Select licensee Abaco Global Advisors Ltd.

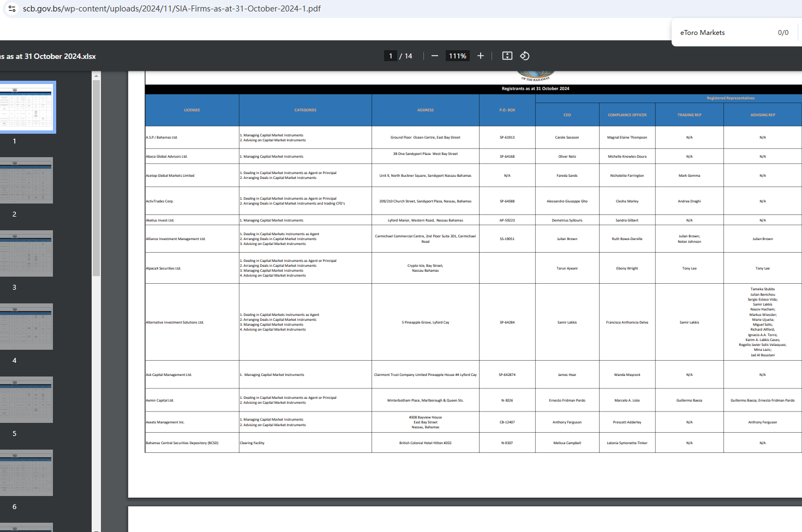pyautogui.click(x=166, y=157)
